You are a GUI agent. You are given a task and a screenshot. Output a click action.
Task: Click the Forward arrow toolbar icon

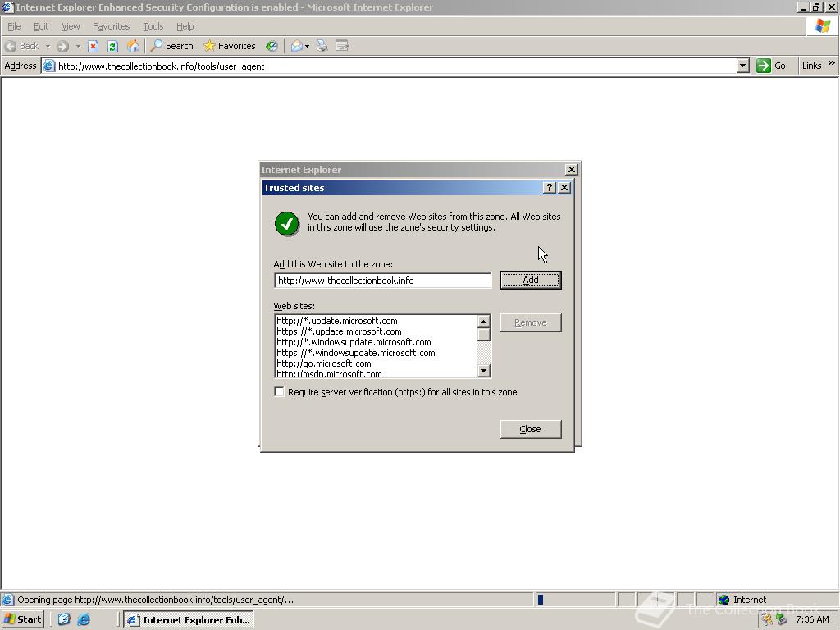[x=62, y=46]
